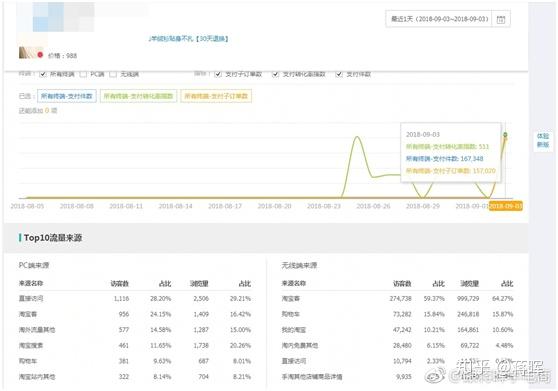The height and width of the screenshot is (391, 558).
Task: Uncheck the 支付子订单数 checkbox
Action: point(218,74)
